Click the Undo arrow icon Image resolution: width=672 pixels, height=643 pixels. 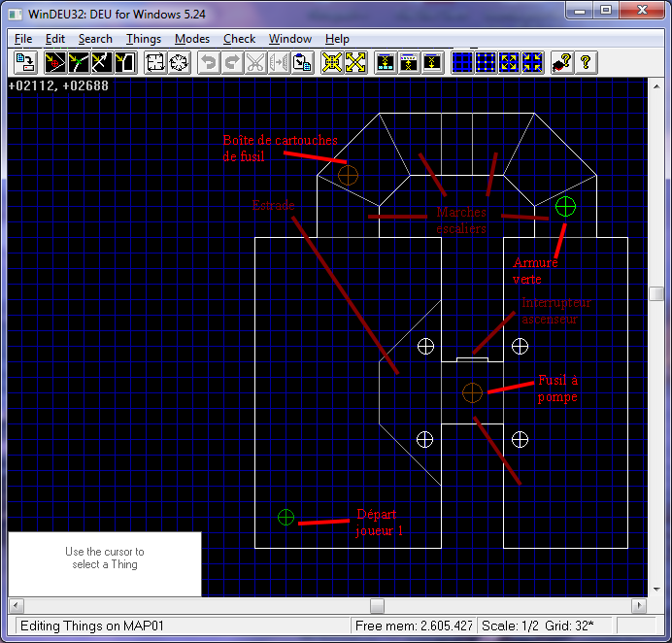pos(209,62)
